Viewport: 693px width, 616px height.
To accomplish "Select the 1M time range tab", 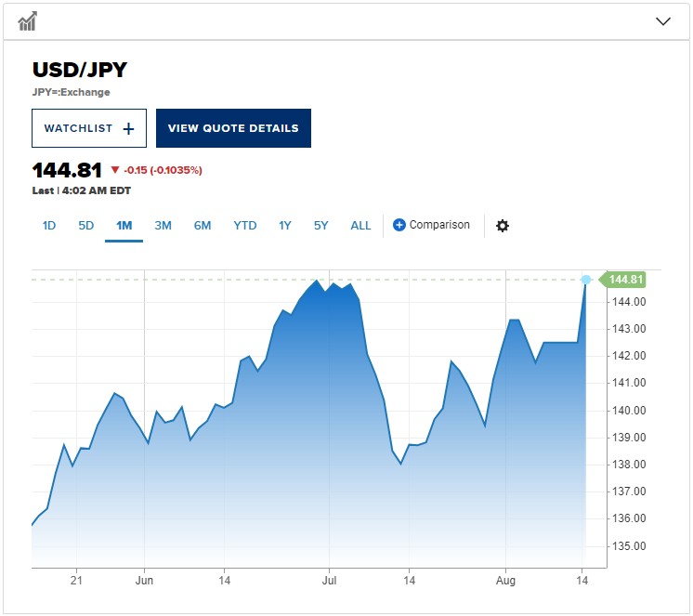I will click(x=124, y=226).
